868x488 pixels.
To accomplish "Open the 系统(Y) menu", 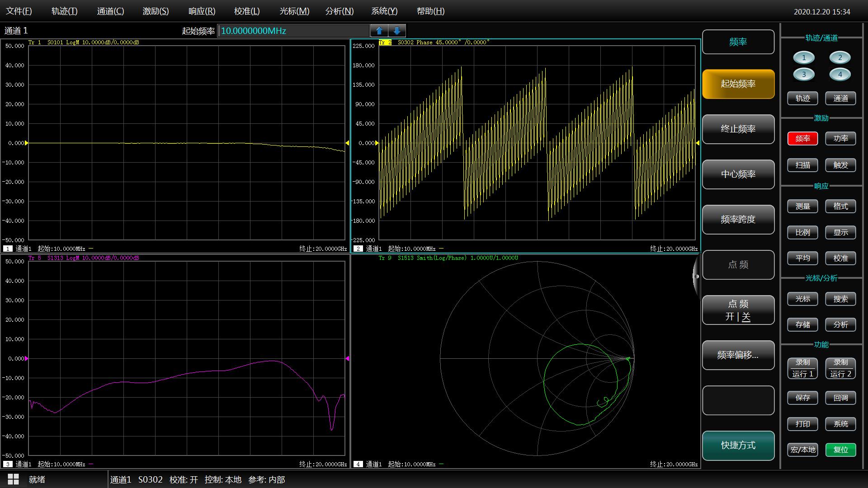I will point(384,11).
